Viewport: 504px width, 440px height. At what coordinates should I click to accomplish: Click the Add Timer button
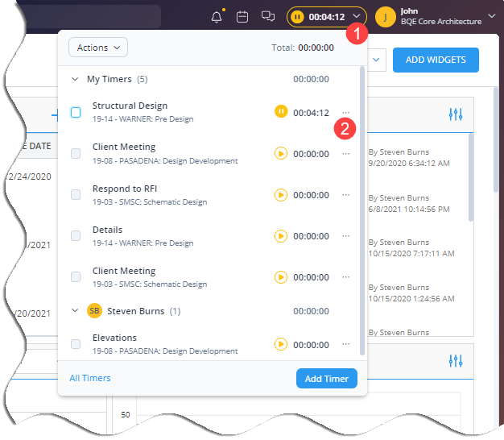click(x=326, y=378)
